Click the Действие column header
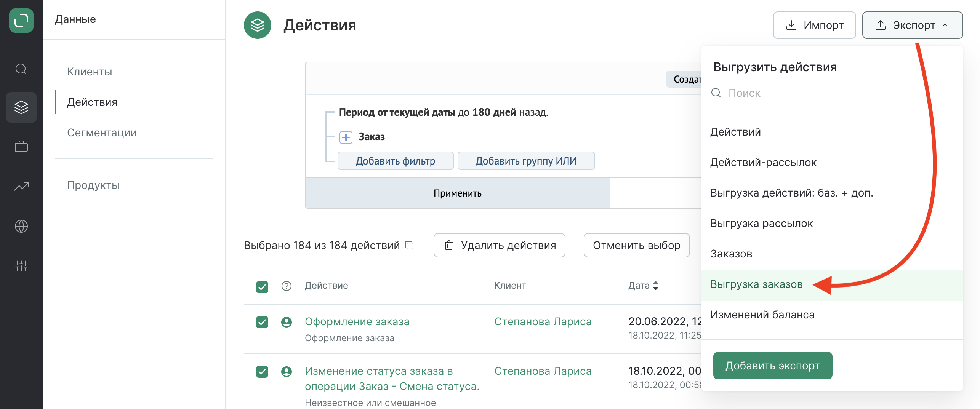Image resolution: width=980 pixels, height=409 pixels. [x=326, y=286]
